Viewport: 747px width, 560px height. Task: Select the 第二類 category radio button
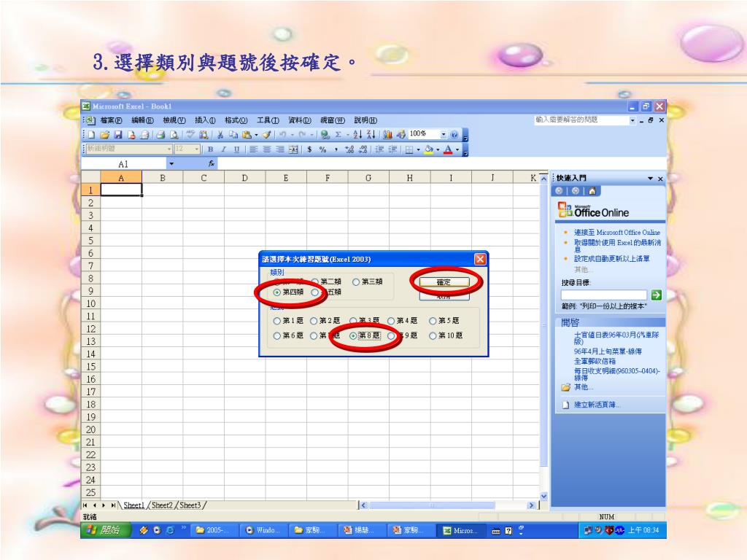tap(315, 281)
